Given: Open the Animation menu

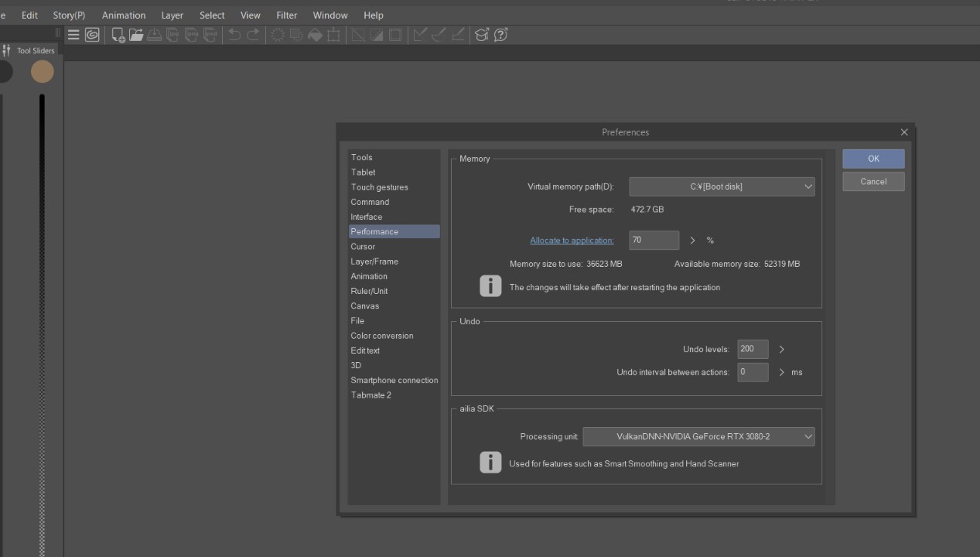Looking at the screenshot, I should pyautogui.click(x=124, y=15).
